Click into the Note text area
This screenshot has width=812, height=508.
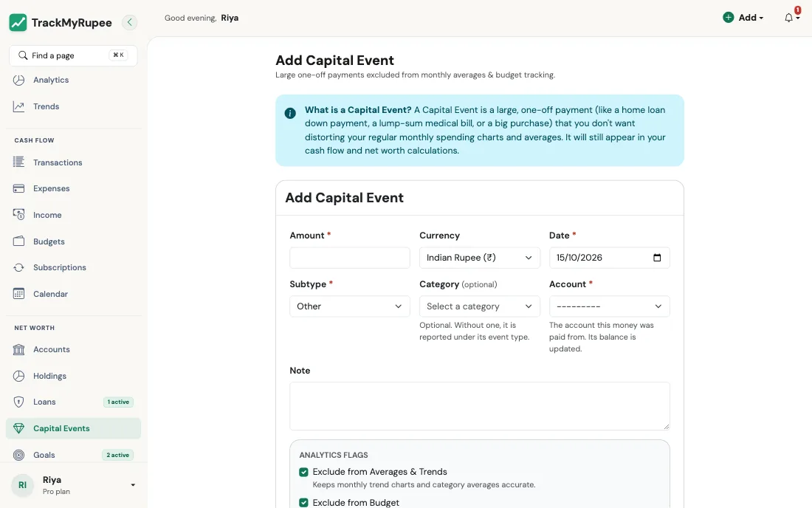[480, 406]
